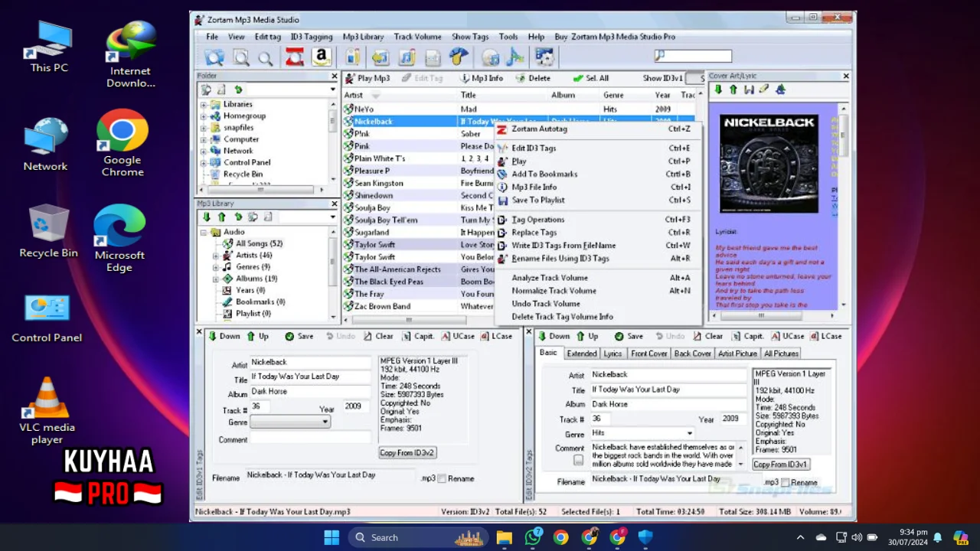980x551 pixels.
Task: Expand the Computer folder node
Action: click(x=204, y=139)
